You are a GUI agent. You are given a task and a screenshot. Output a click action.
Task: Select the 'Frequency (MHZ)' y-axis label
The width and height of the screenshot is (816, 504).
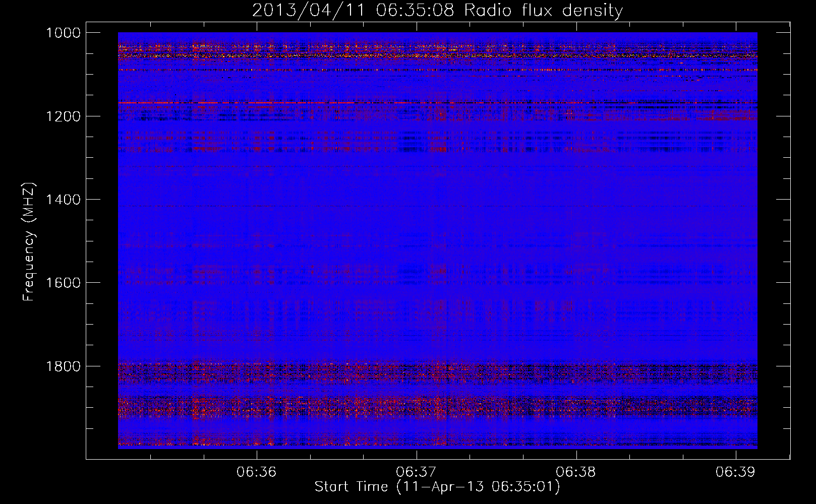[29, 242]
